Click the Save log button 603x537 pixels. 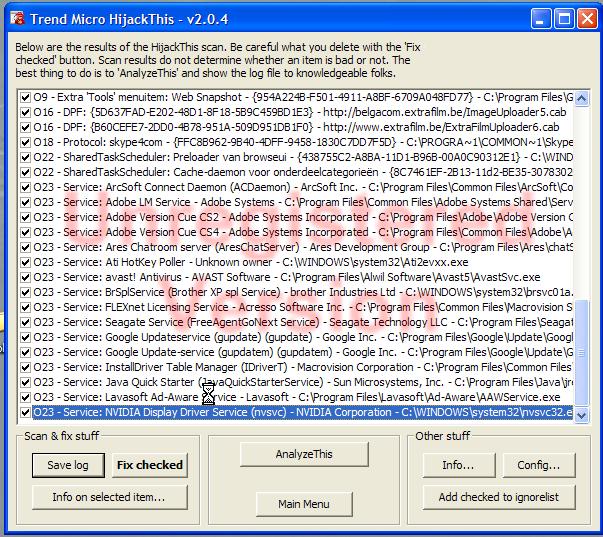(x=68, y=465)
